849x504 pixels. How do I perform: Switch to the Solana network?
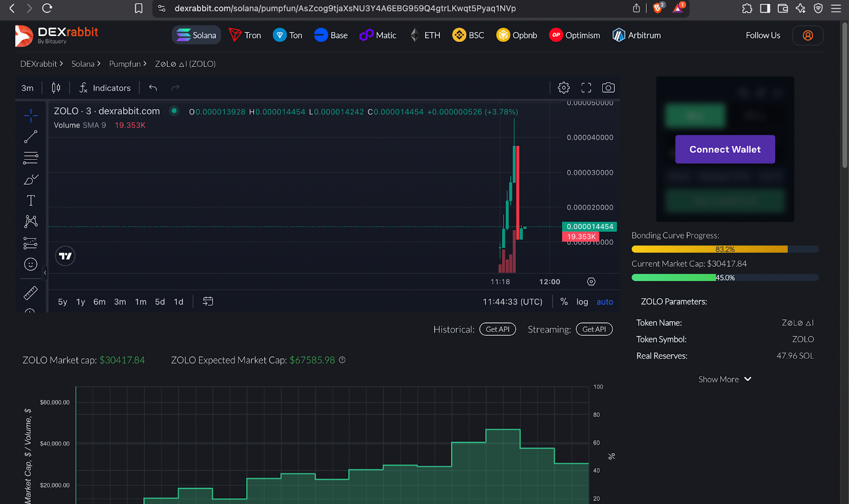point(196,35)
